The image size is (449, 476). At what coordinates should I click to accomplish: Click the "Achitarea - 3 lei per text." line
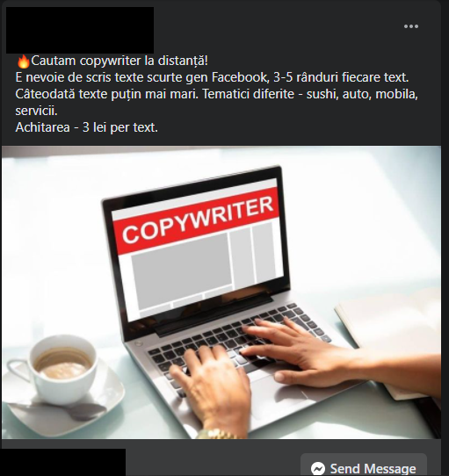(87, 127)
